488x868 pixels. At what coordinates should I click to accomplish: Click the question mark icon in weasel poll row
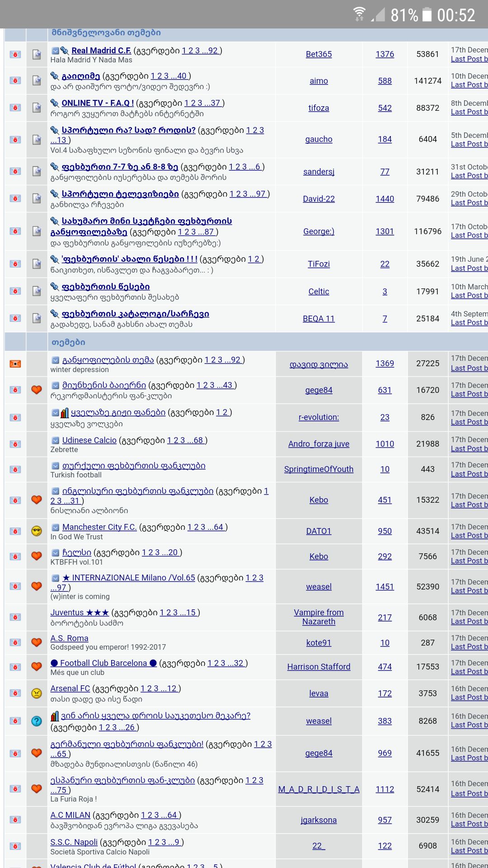(x=37, y=721)
